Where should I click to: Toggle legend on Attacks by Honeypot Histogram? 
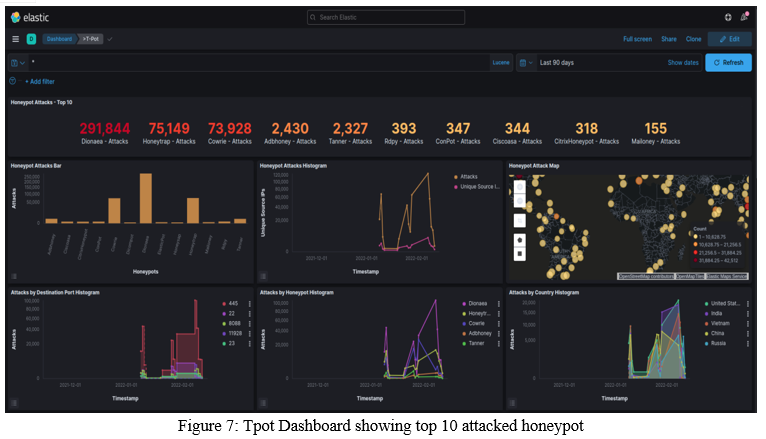pos(263,403)
